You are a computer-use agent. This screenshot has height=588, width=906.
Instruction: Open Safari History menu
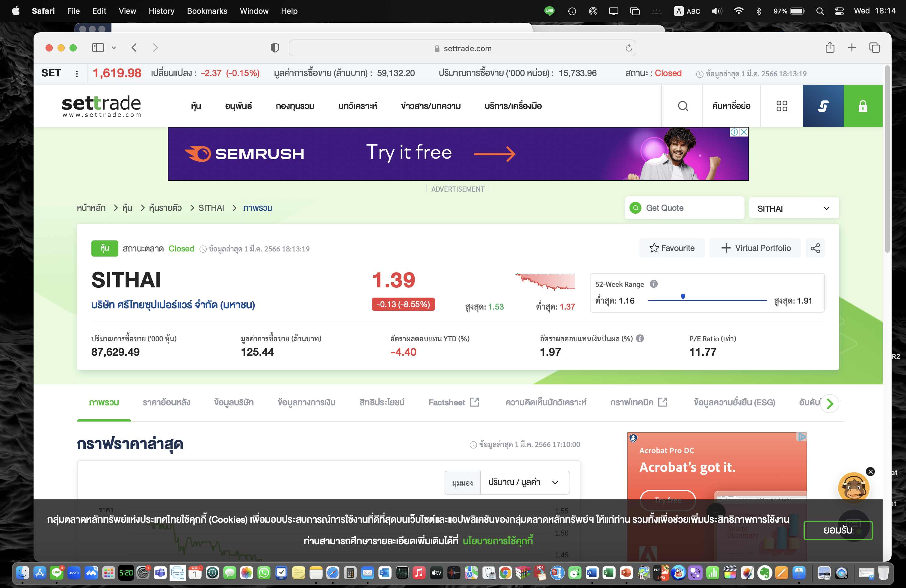point(161,11)
